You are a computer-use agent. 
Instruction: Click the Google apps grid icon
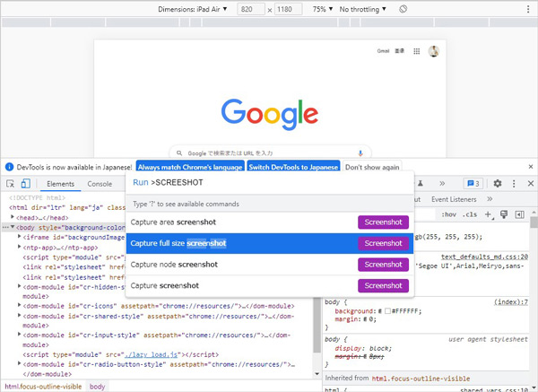pyautogui.click(x=417, y=51)
